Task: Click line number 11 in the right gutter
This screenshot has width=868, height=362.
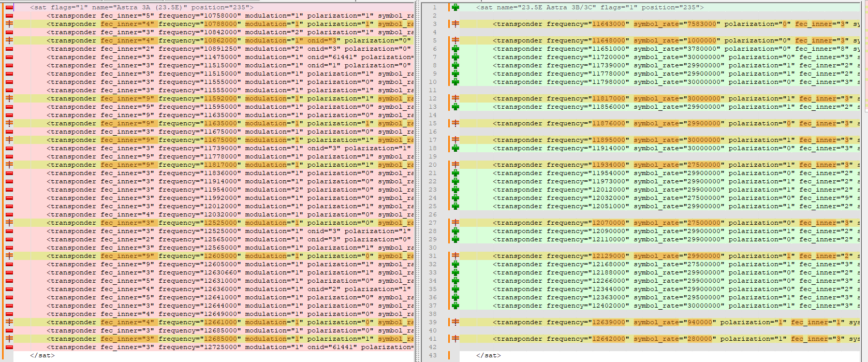Action: point(433,90)
